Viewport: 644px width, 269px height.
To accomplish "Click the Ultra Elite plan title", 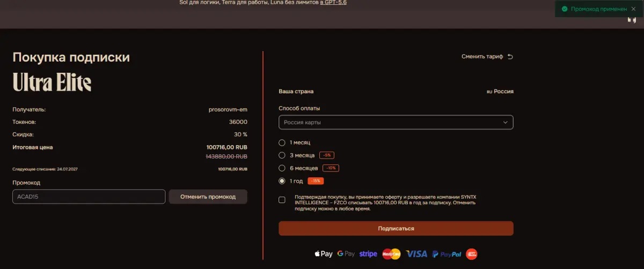I will [52, 83].
